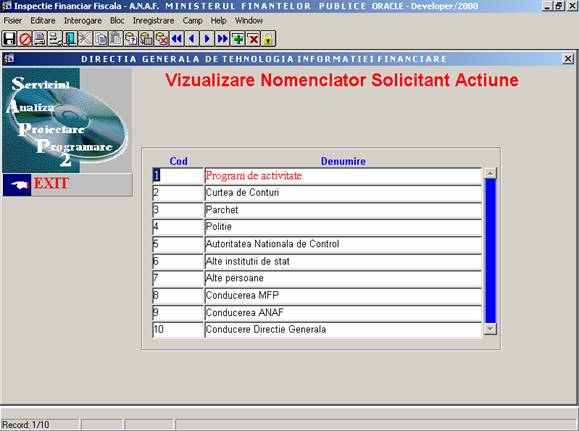Click the EXIT button with pointing hand

(67, 184)
